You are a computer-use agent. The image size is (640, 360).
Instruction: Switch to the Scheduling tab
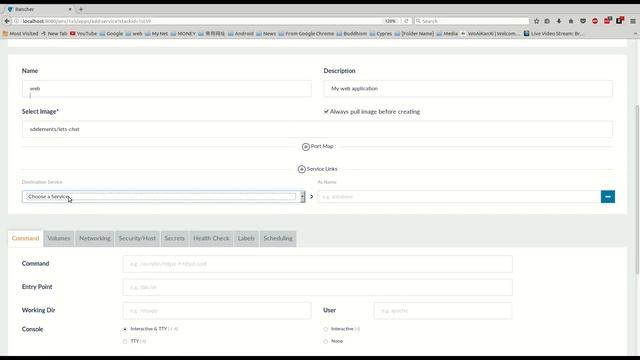point(278,238)
